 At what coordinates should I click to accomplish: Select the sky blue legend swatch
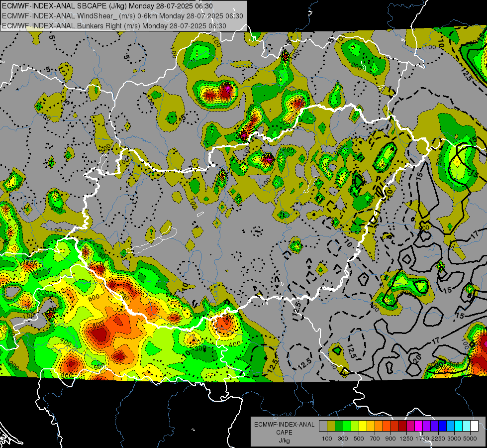point(450,426)
